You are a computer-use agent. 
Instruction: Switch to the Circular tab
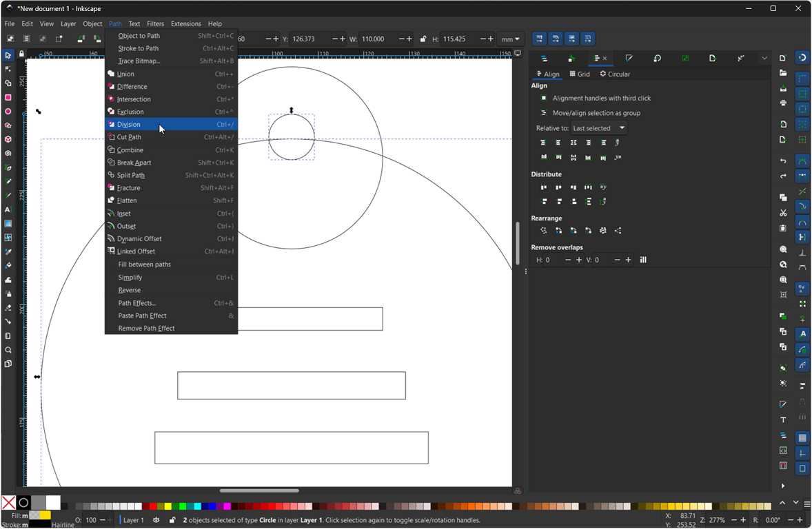[x=615, y=74]
